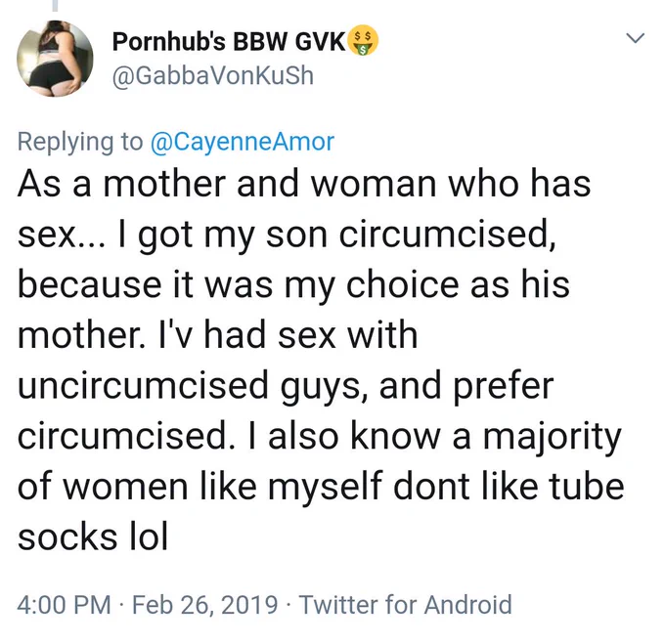Click the money-mouth emoji beside the name
This screenshot has width=665, height=644.
click(363, 41)
